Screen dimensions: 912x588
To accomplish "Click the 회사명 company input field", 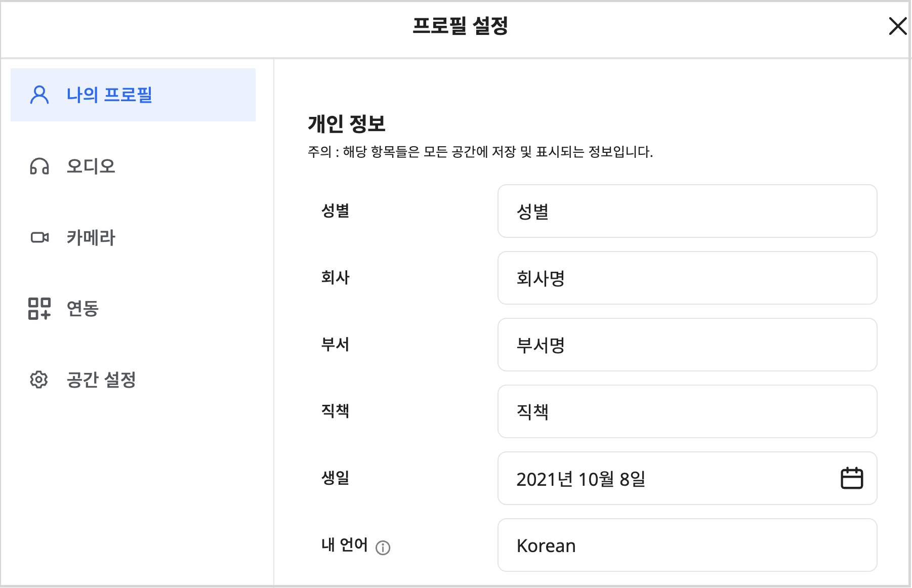I will (687, 278).
